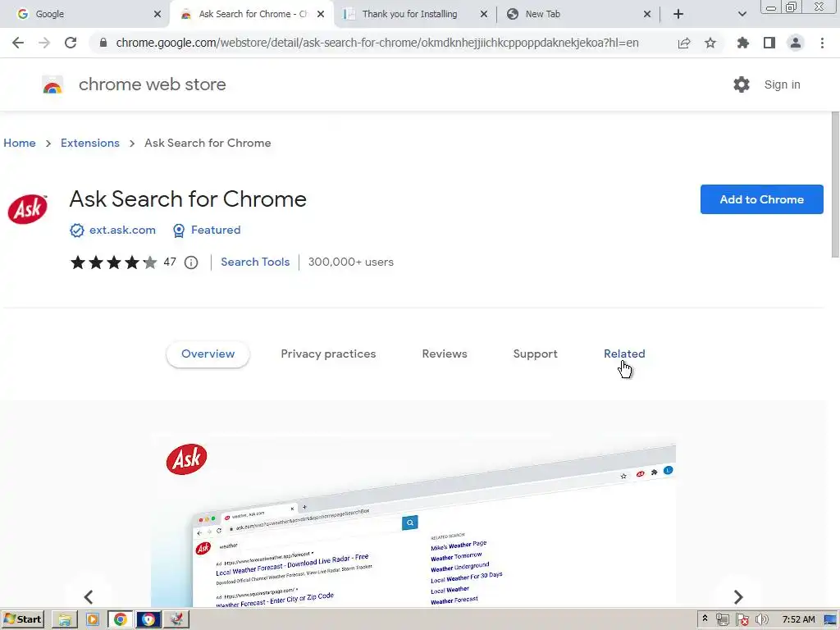Image resolution: width=840 pixels, height=630 pixels.
Task: Open the ext.ask.com publisher link
Action: tap(122, 230)
